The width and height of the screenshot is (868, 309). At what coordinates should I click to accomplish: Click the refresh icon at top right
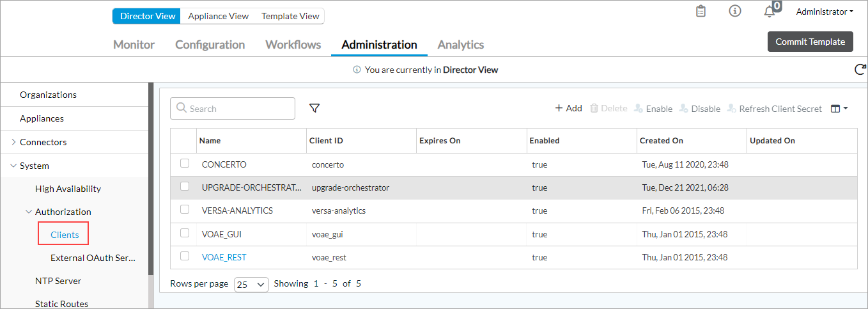(x=860, y=70)
